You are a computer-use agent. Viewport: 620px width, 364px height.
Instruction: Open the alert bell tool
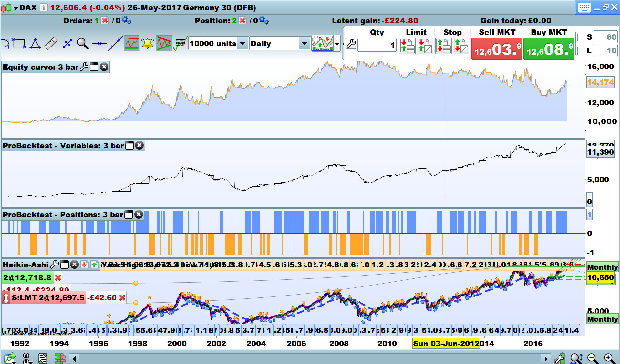[148, 43]
